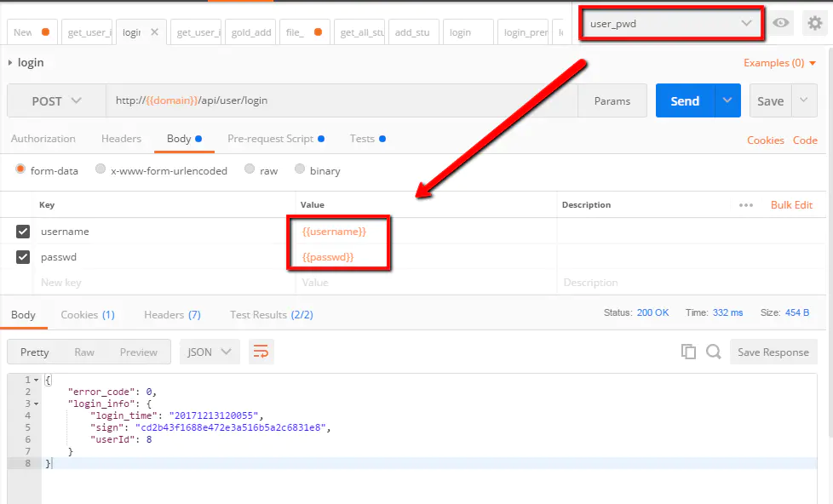This screenshot has height=504, width=833.
Task: Switch to request Headers tab
Action: [x=121, y=139]
